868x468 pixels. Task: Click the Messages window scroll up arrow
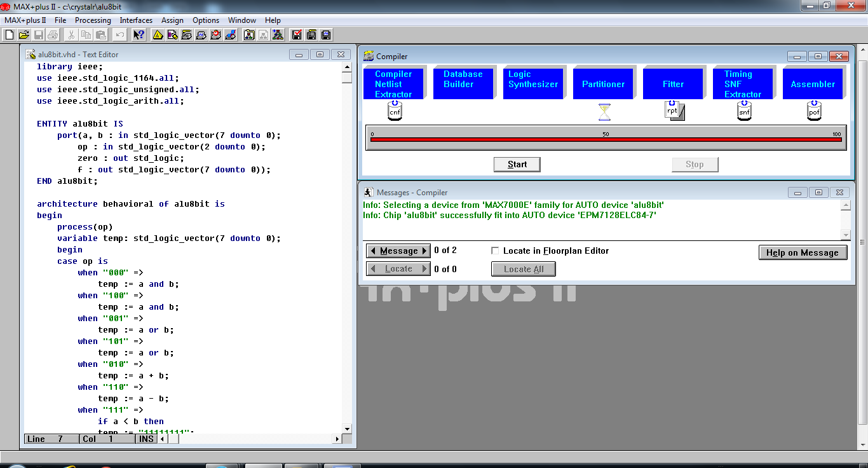click(845, 205)
